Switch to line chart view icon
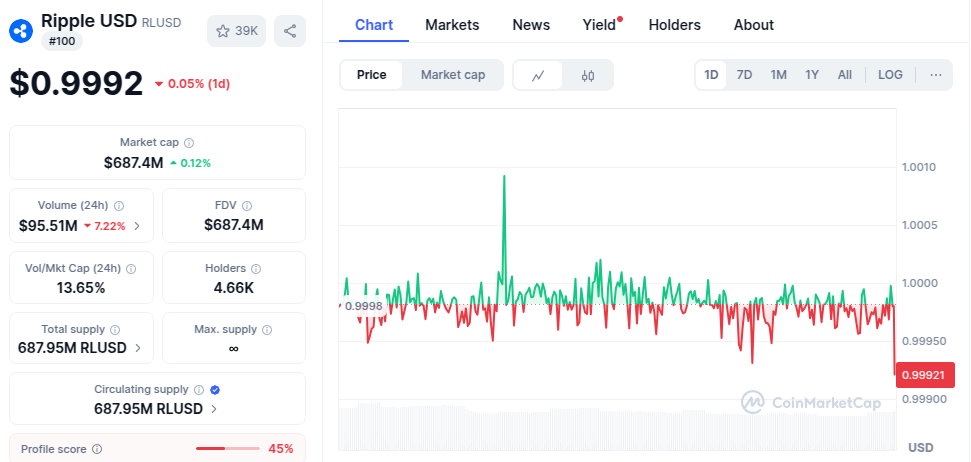The image size is (971, 462). point(538,75)
